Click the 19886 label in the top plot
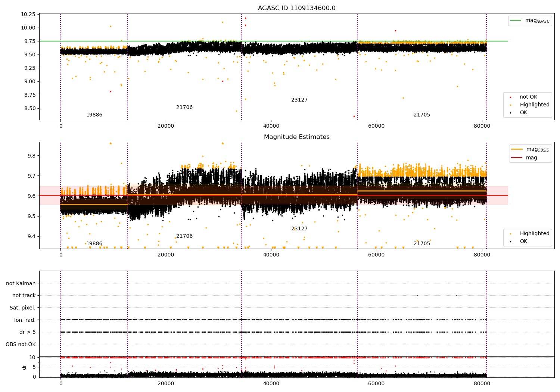560x392 pixels. click(94, 115)
